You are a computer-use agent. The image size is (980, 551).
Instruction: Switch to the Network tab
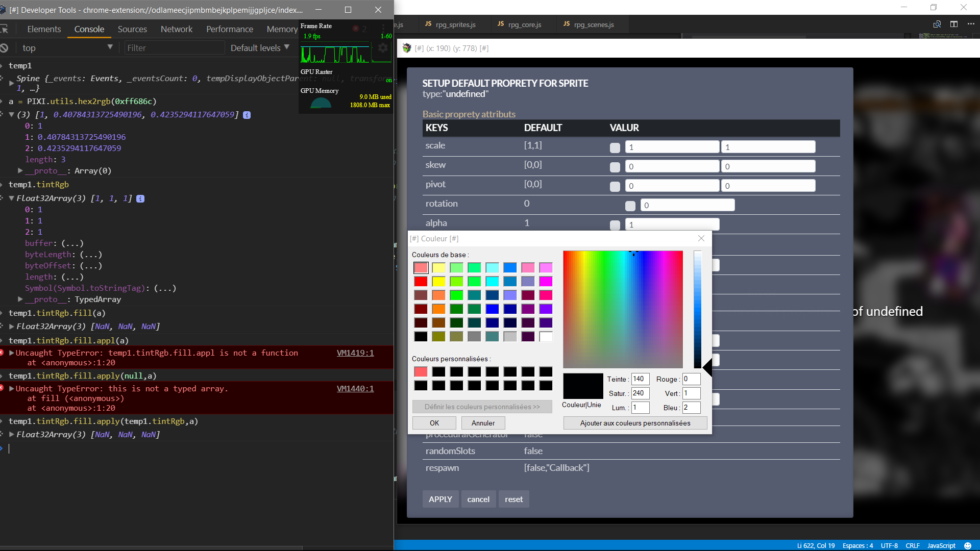point(176,29)
